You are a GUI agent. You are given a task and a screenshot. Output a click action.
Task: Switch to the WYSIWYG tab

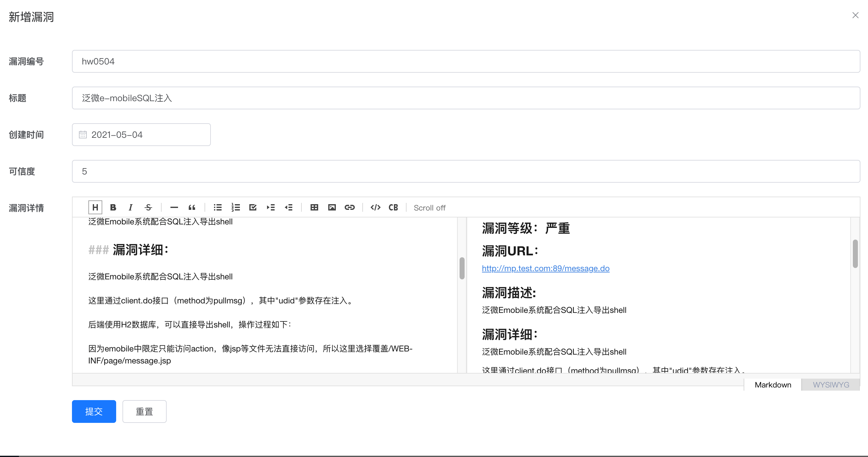pos(831,385)
